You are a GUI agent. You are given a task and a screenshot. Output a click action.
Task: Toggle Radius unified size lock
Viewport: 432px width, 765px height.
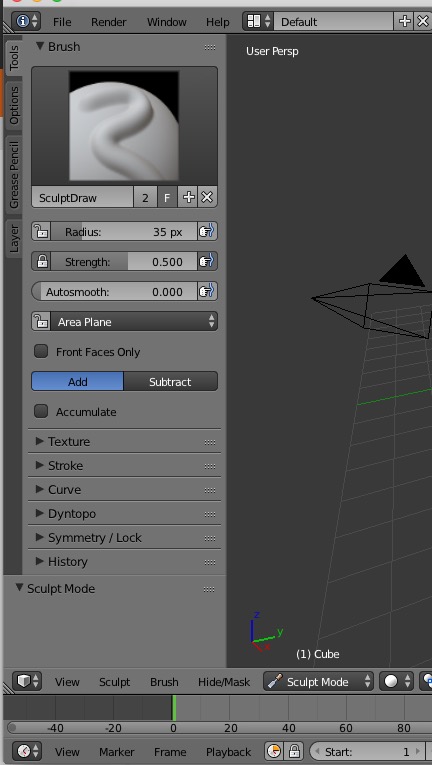(41, 232)
